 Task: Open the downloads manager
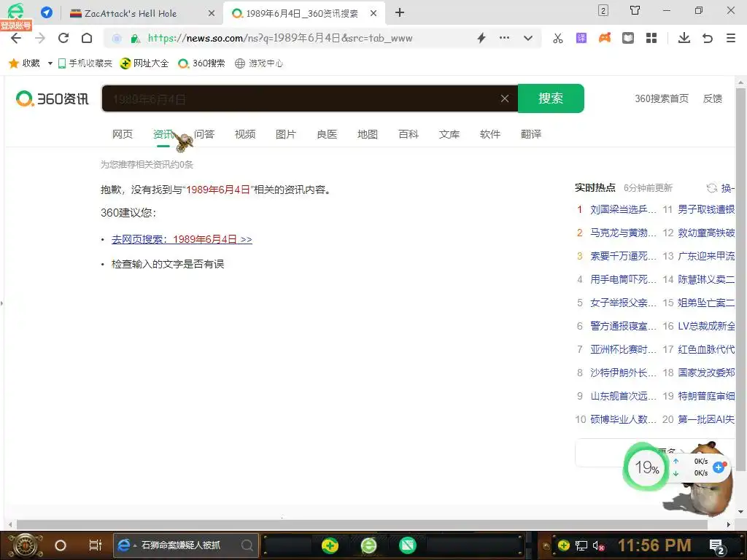(684, 38)
